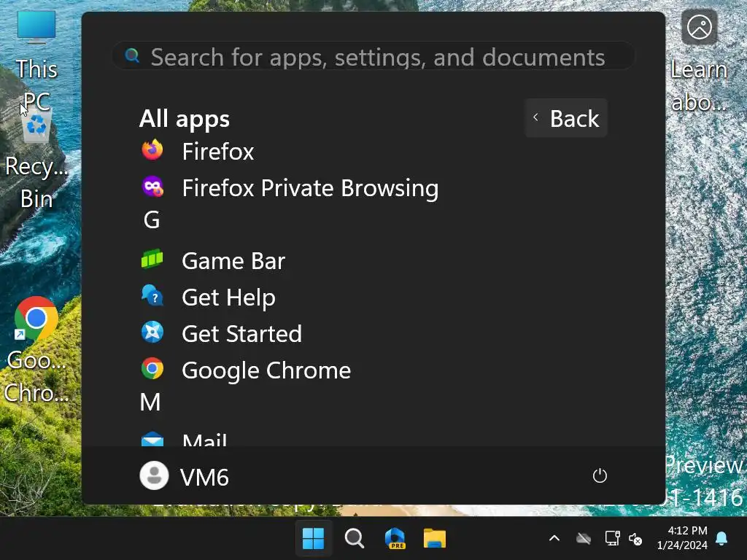Click the Start menu search field
Viewport: 747px width, 560px height.
click(x=373, y=56)
